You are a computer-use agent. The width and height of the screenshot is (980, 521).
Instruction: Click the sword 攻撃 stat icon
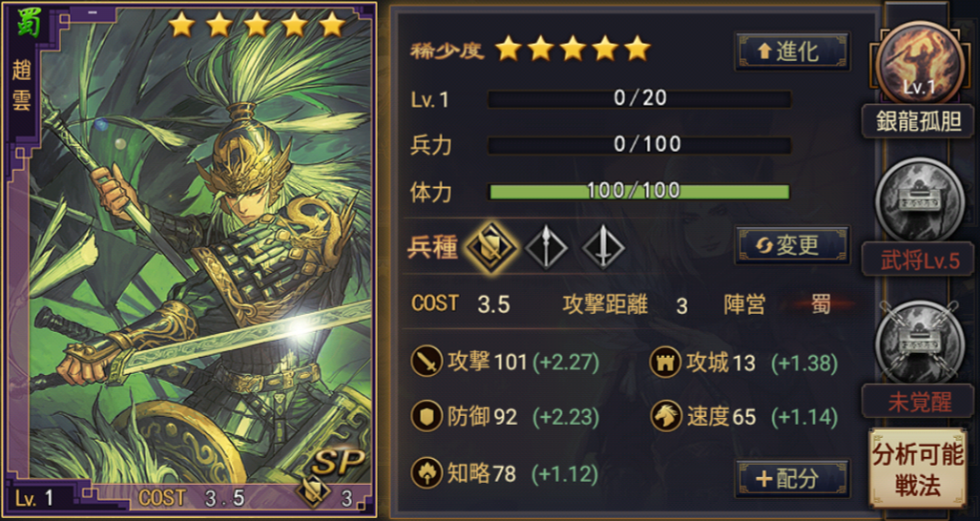coord(427,362)
